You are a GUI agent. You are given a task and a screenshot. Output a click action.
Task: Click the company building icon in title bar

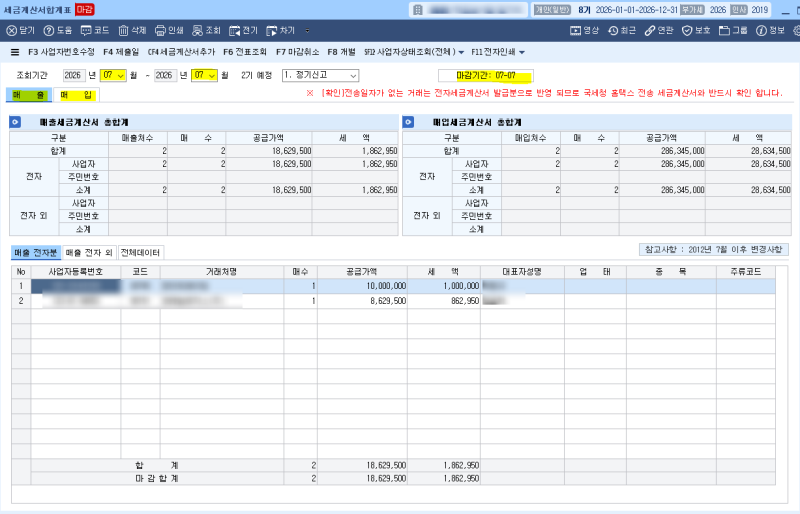pos(418,10)
